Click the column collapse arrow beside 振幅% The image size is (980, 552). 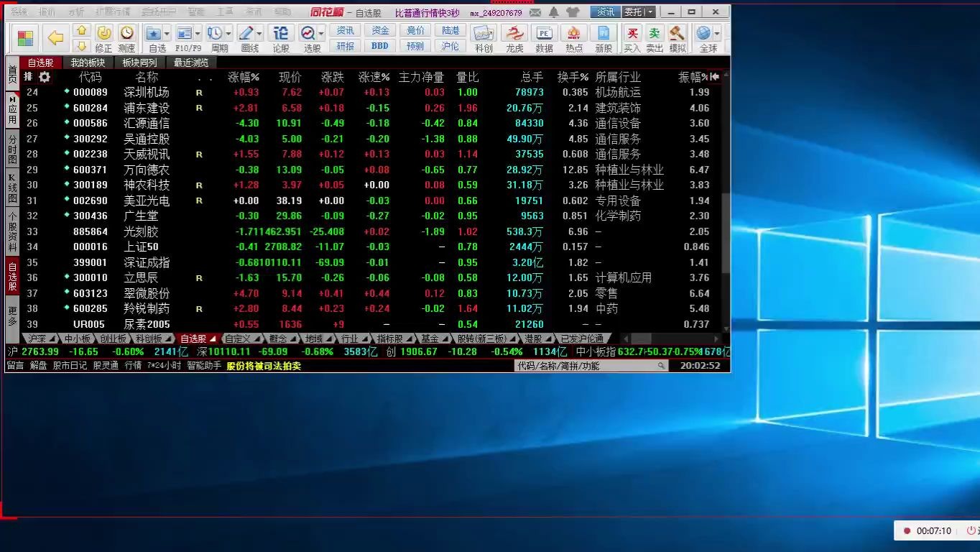point(716,77)
